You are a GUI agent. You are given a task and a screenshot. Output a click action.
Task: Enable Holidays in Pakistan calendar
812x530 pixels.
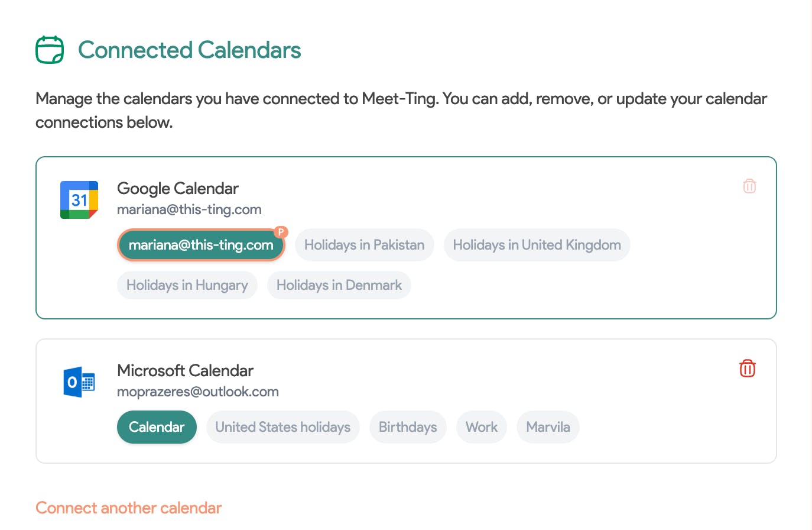click(364, 245)
